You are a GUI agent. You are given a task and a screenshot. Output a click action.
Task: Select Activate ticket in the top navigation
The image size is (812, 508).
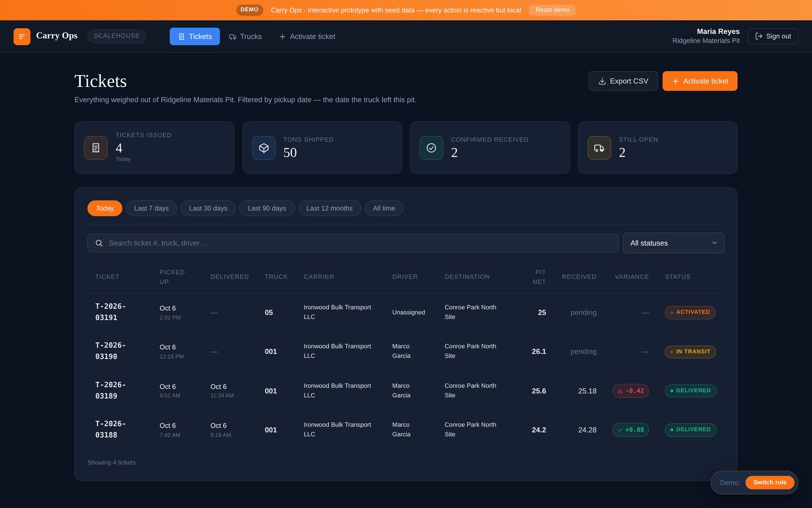[307, 37]
